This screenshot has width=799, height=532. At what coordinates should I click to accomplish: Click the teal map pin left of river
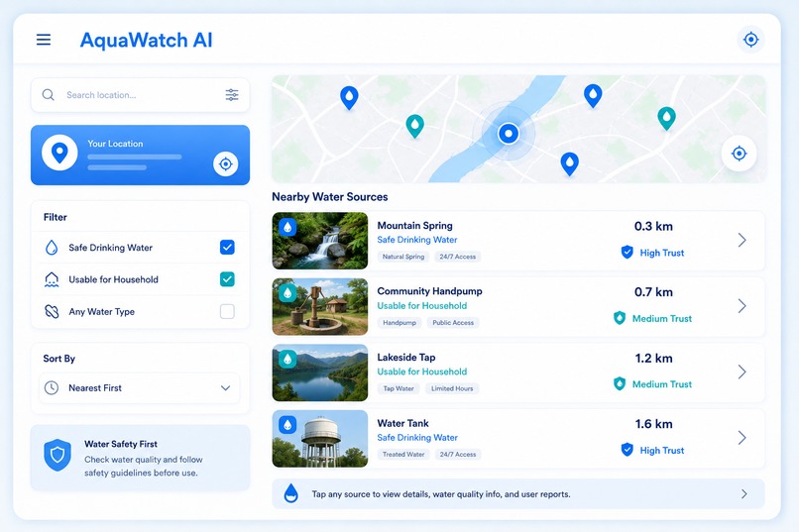[414, 126]
